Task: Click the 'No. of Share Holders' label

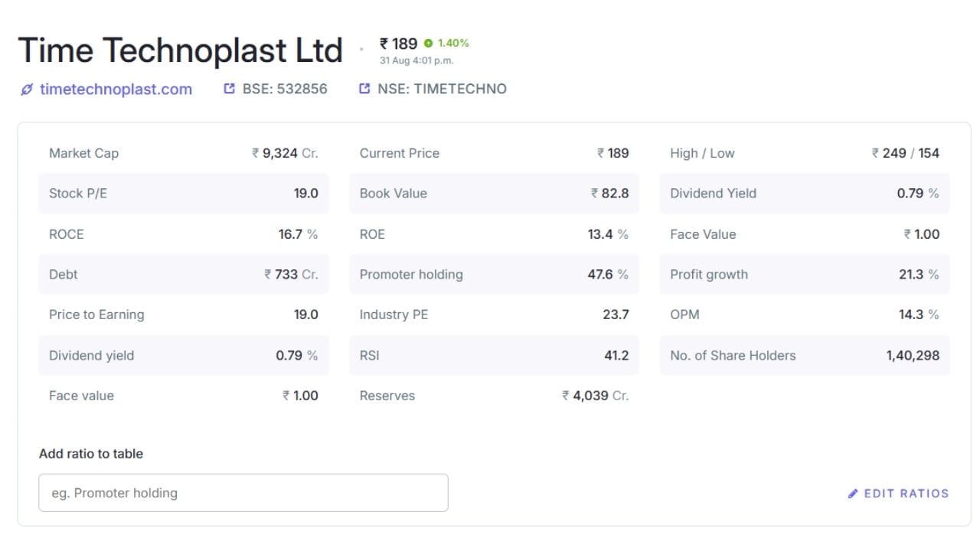Action: tap(733, 355)
